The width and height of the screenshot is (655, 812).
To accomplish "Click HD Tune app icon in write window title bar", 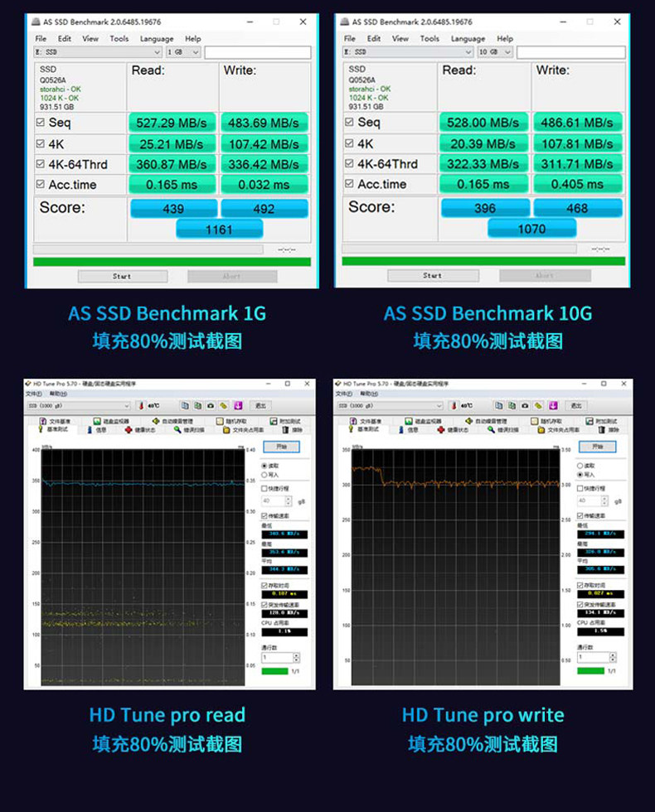I will point(338,384).
